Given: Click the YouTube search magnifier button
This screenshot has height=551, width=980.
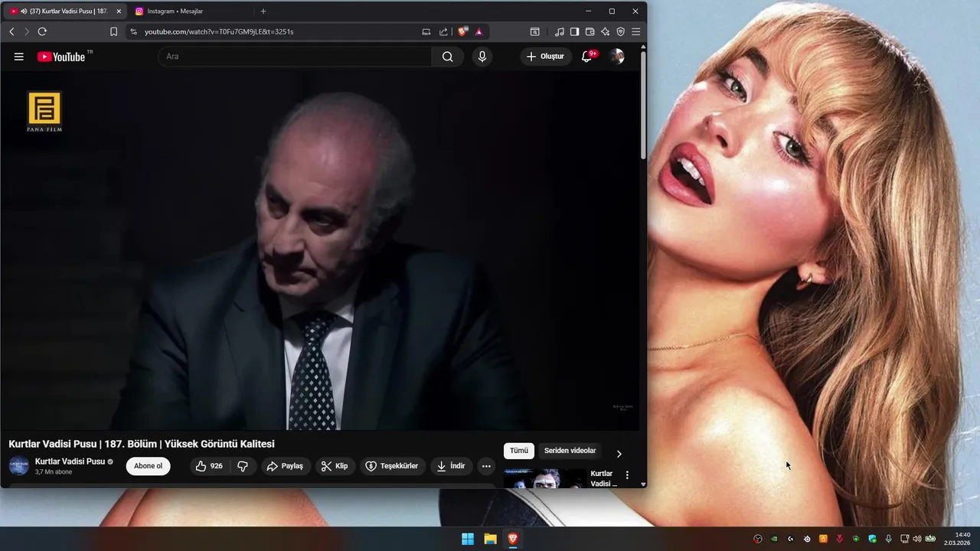Looking at the screenshot, I should (447, 57).
